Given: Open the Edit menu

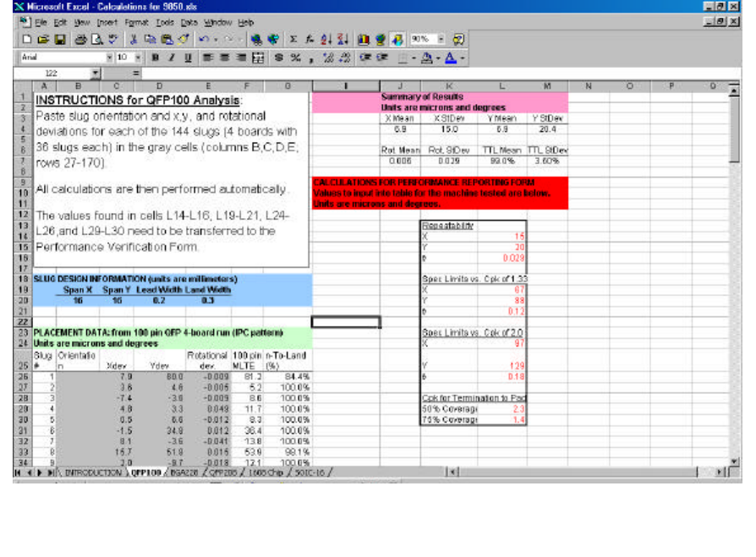Looking at the screenshot, I should click(x=60, y=22).
